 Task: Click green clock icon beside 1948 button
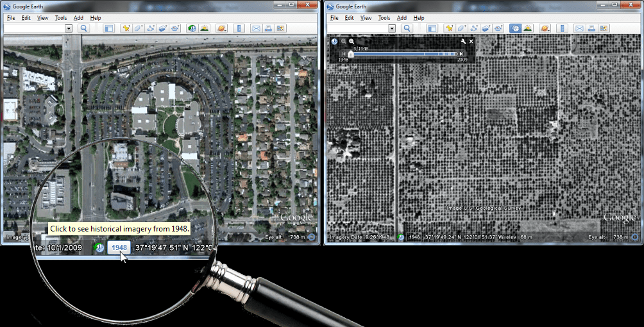tap(99, 247)
